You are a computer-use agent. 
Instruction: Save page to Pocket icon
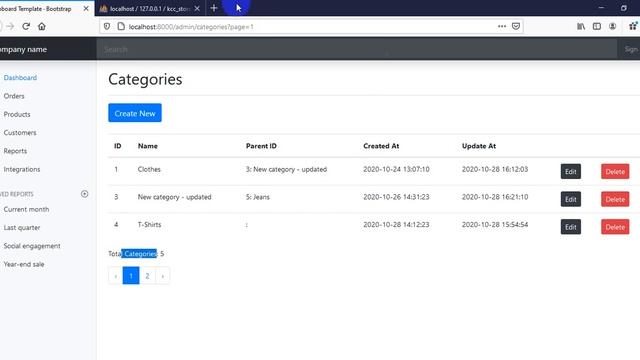[516, 27]
